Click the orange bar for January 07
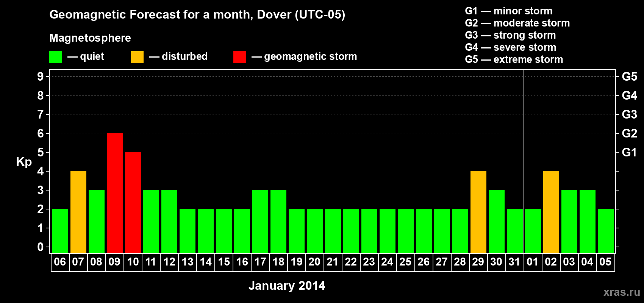This screenshot has height=303, width=644. [x=78, y=212]
